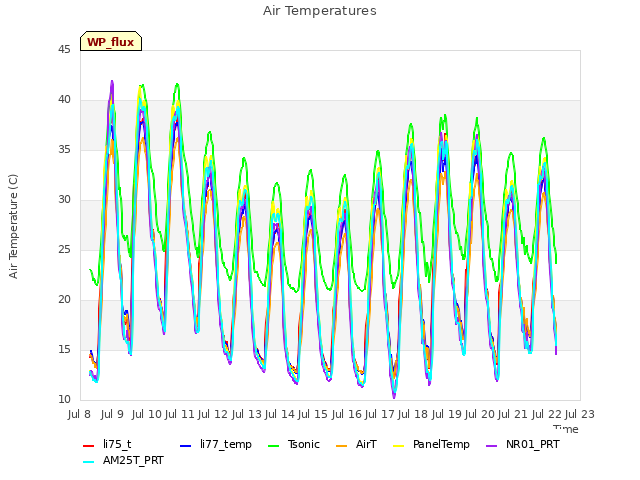The height and width of the screenshot is (480, 640).
Task: Click the Air Temperatures chart title
Action: (320, 11)
